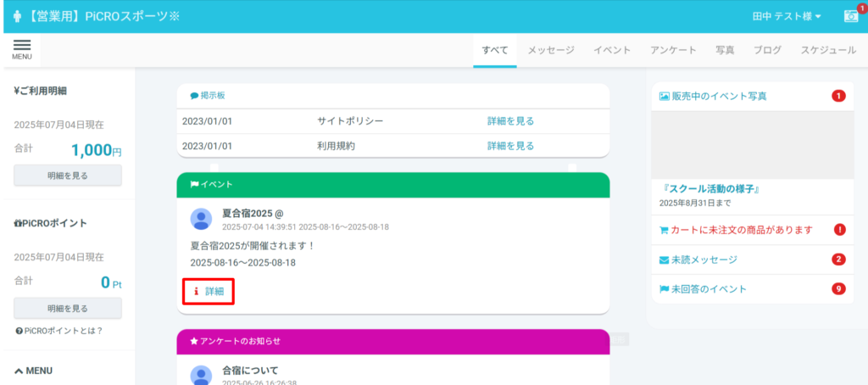The width and height of the screenshot is (868, 385).
Task: Click the envelope icon beside 未読メッセージ
Action: click(x=665, y=259)
